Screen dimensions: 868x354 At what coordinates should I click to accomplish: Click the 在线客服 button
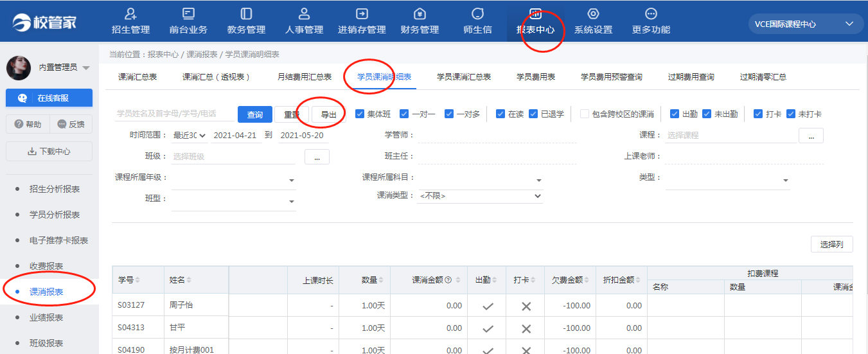pyautogui.click(x=49, y=98)
